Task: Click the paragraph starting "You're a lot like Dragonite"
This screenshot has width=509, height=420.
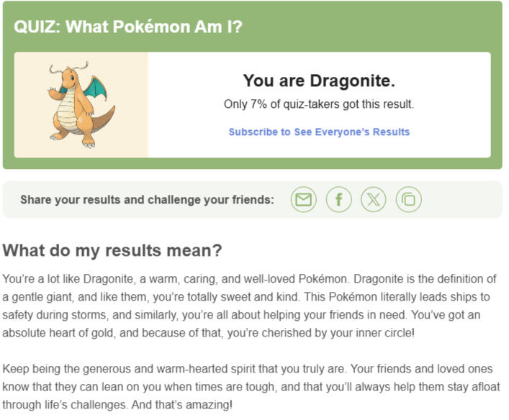Action: [x=249, y=306]
